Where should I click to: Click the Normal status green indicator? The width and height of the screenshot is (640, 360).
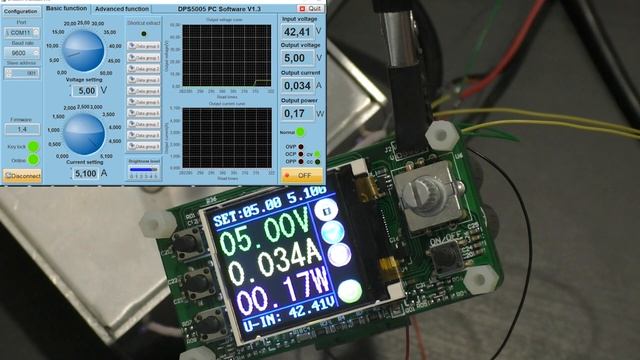[300, 132]
